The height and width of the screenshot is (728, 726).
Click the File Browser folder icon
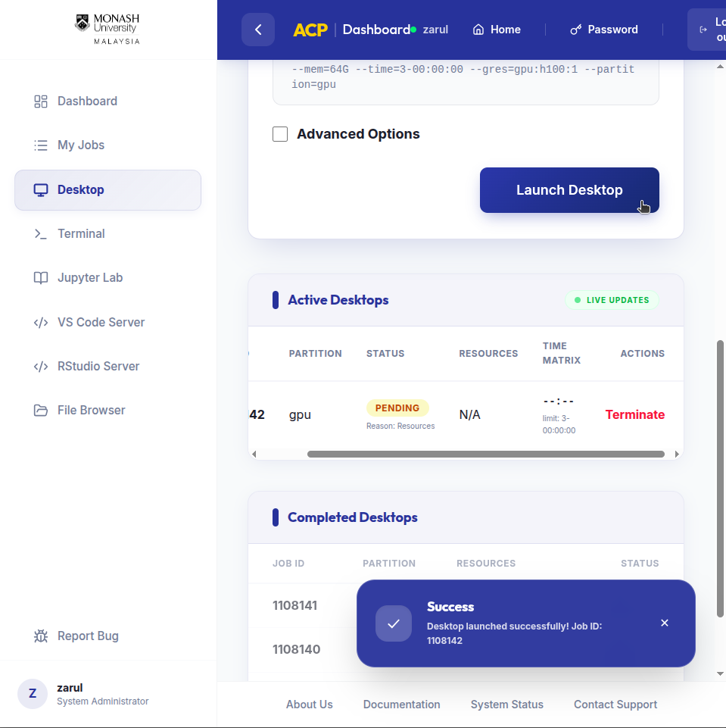(x=41, y=411)
